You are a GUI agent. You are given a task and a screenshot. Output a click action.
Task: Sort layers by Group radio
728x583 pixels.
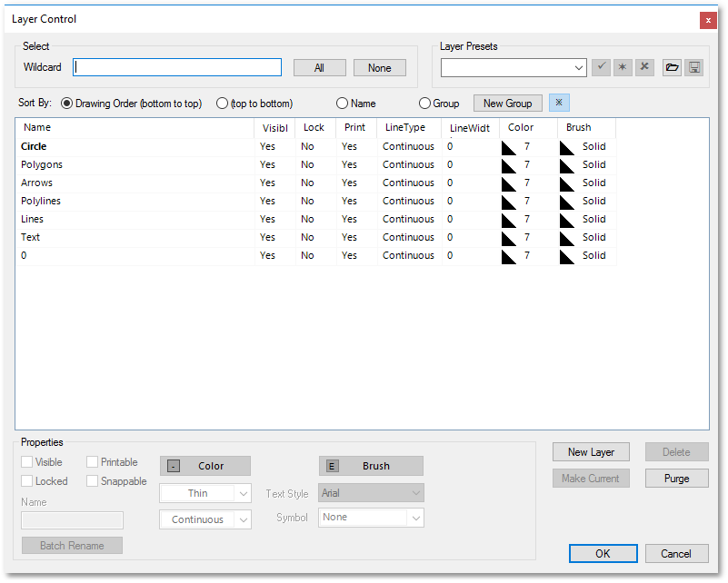[424, 104]
